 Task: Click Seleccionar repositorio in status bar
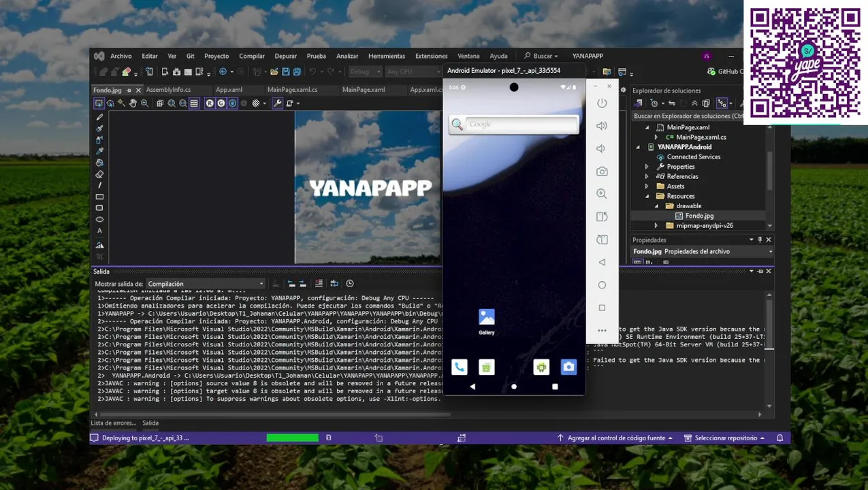724,438
